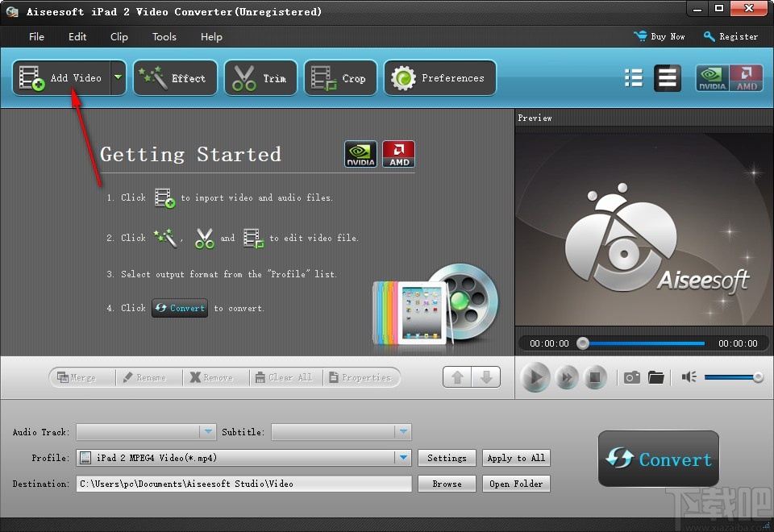Click the Open Folder button
The width and height of the screenshot is (774, 532).
click(516, 484)
